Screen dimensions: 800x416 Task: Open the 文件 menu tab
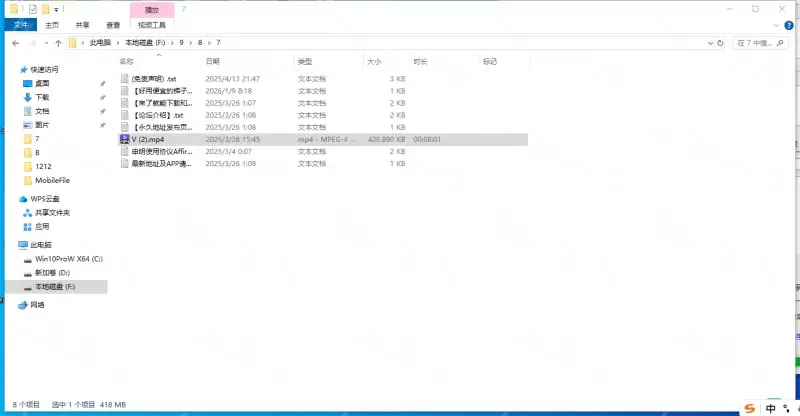pos(19,25)
